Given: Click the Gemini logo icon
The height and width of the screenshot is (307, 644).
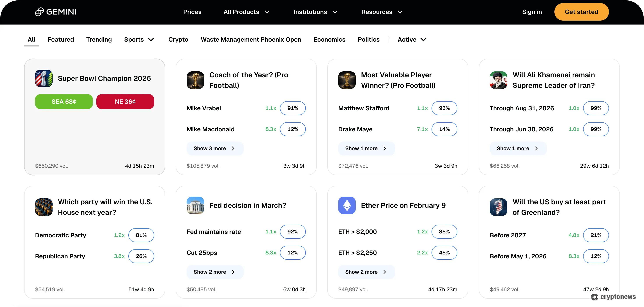Looking at the screenshot, I should pyautogui.click(x=39, y=12).
